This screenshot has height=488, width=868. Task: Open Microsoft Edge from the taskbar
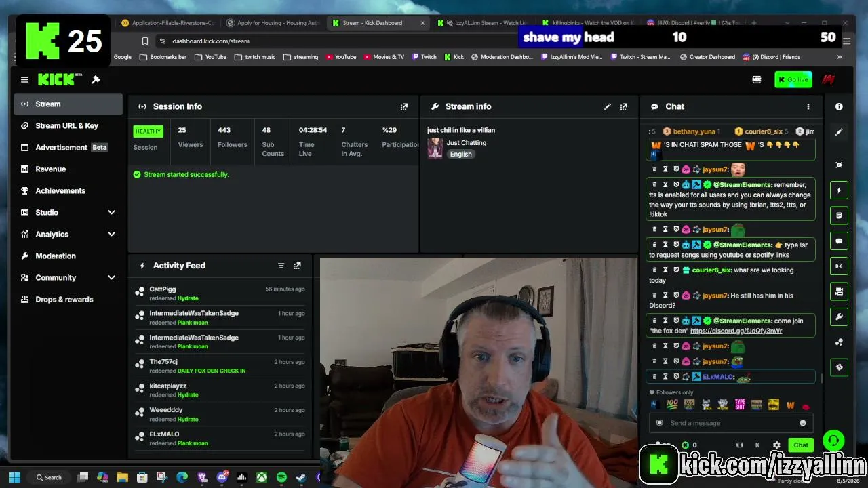[x=182, y=477]
